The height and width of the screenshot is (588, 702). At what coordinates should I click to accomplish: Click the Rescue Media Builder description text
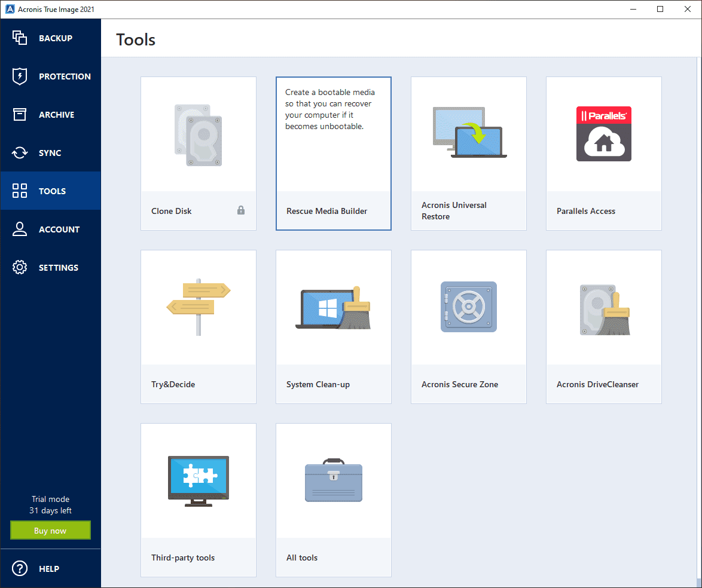[x=330, y=109]
